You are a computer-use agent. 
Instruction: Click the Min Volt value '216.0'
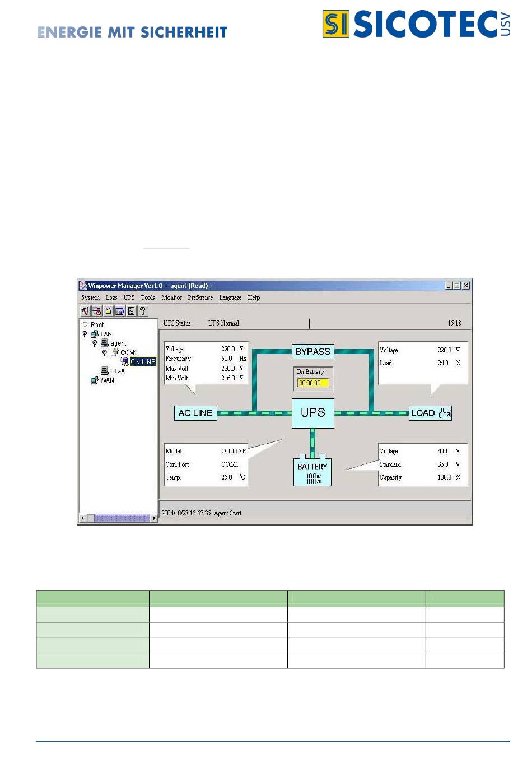(x=228, y=378)
